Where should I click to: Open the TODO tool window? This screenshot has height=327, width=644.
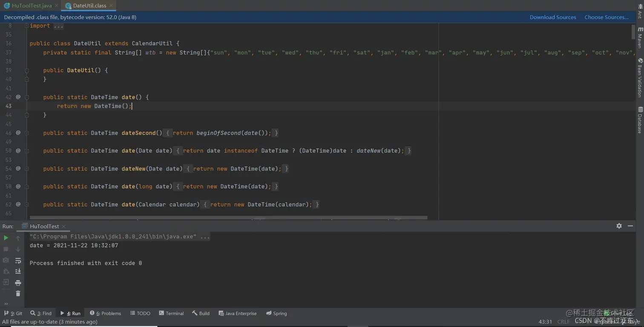click(x=140, y=313)
